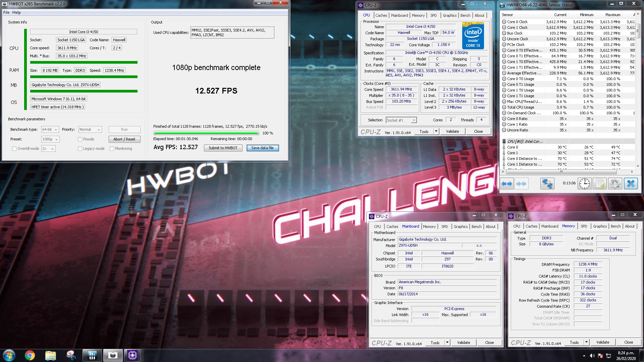Click the volume speaker tray icon
Image resolution: width=644 pixels, height=362 pixels.
point(592,356)
